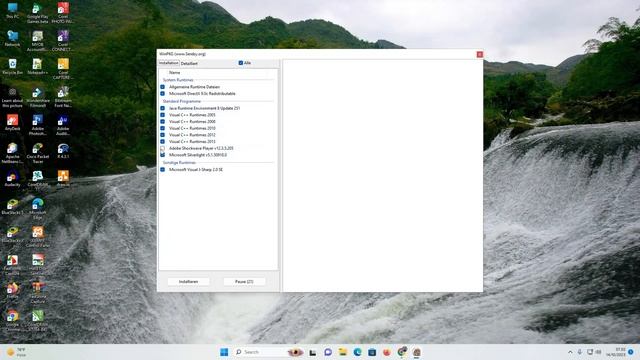Show hidden system tray icons
640x360 pixels.
pos(570,352)
